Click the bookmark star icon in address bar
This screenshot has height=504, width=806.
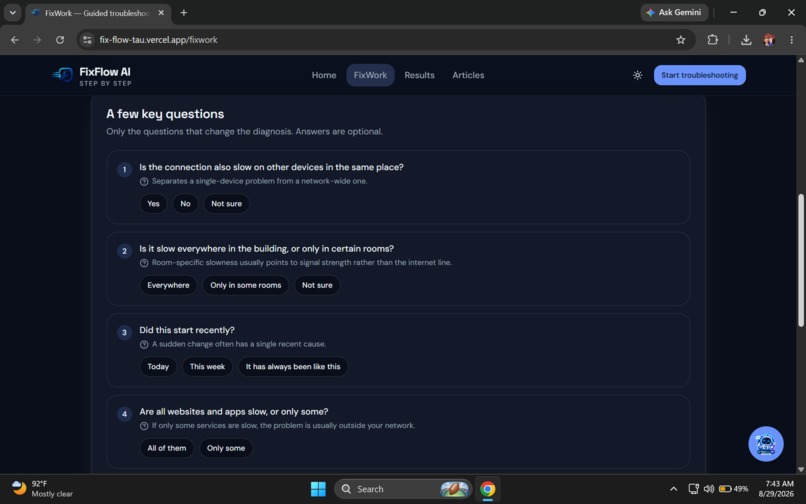[x=681, y=40]
